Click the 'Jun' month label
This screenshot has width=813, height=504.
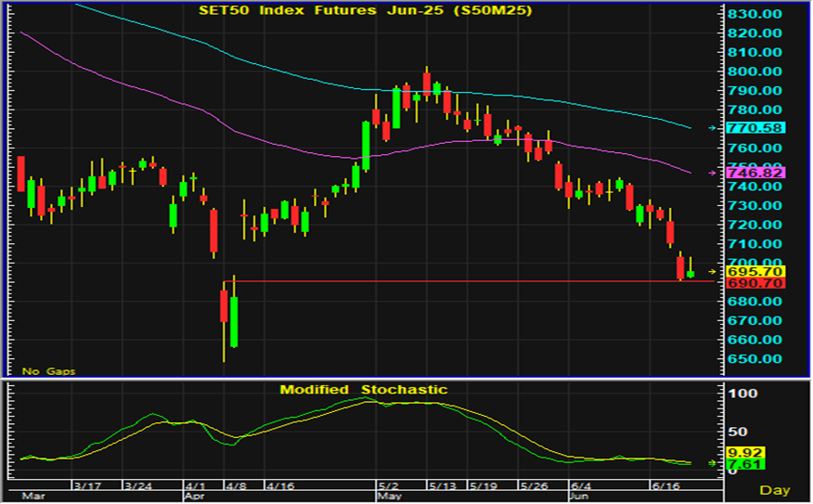point(579,497)
